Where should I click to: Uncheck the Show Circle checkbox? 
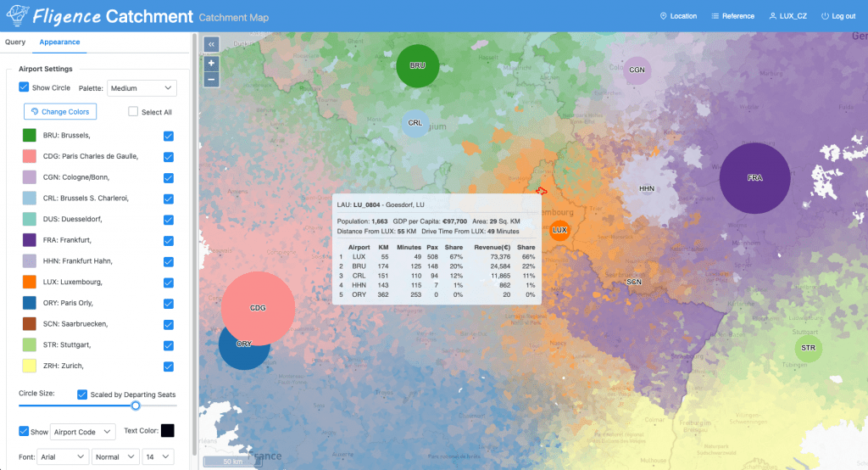pyautogui.click(x=24, y=87)
